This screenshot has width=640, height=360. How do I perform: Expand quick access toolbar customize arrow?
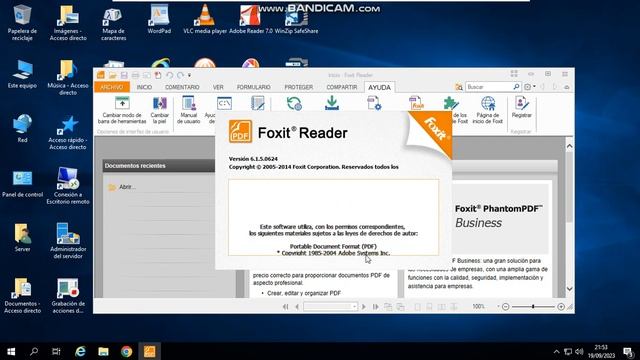click(x=189, y=76)
